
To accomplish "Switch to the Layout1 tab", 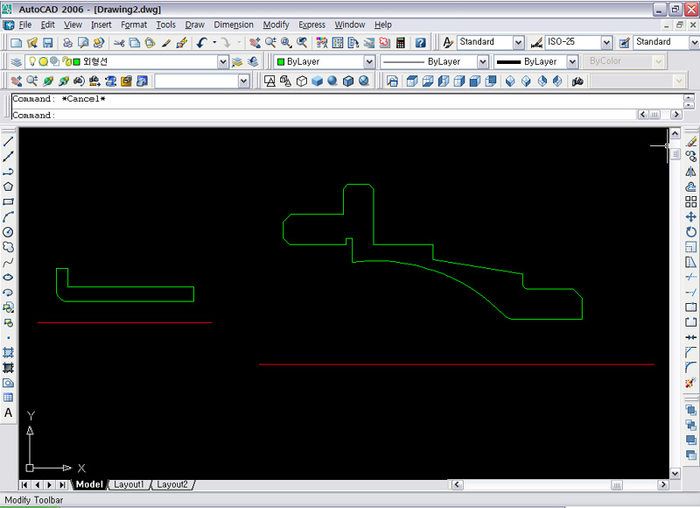I will tap(129, 484).
